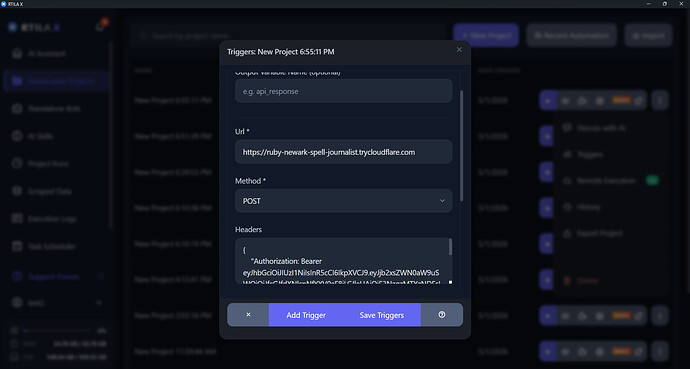This screenshot has width=690, height=369.
Task: Click the POST value text in Method
Action: (x=252, y=201)
